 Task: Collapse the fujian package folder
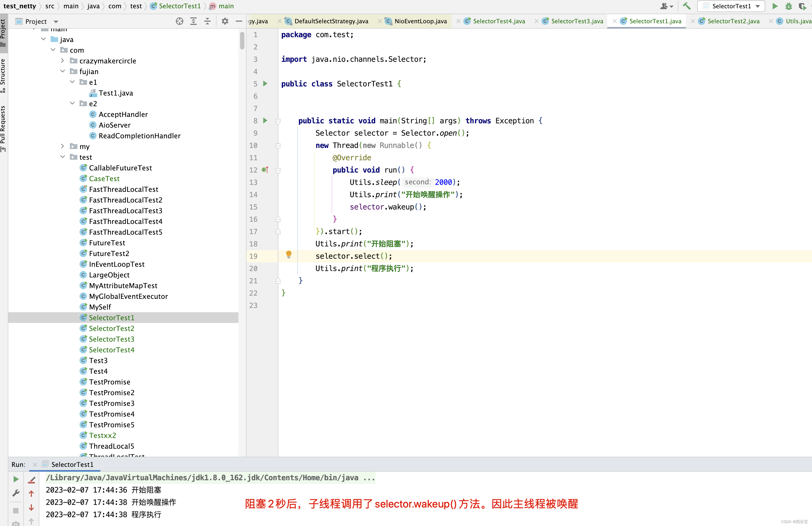(62, 71)
